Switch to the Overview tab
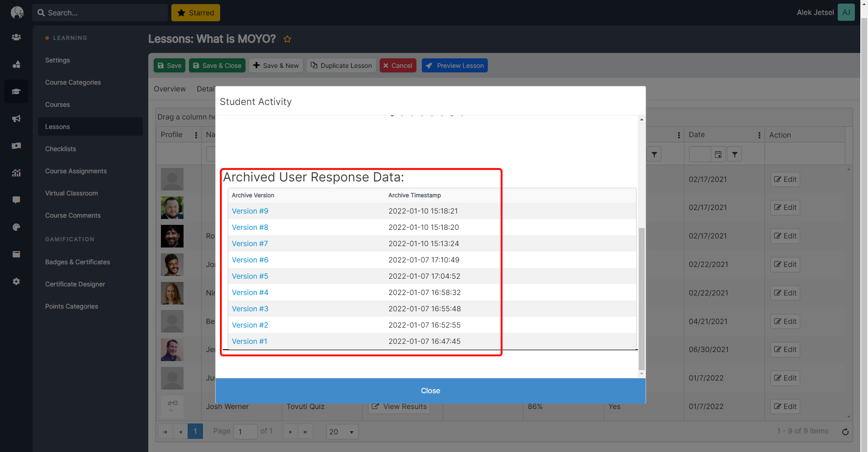Viewport: 868px width, 452px height. tap(170, 89)
